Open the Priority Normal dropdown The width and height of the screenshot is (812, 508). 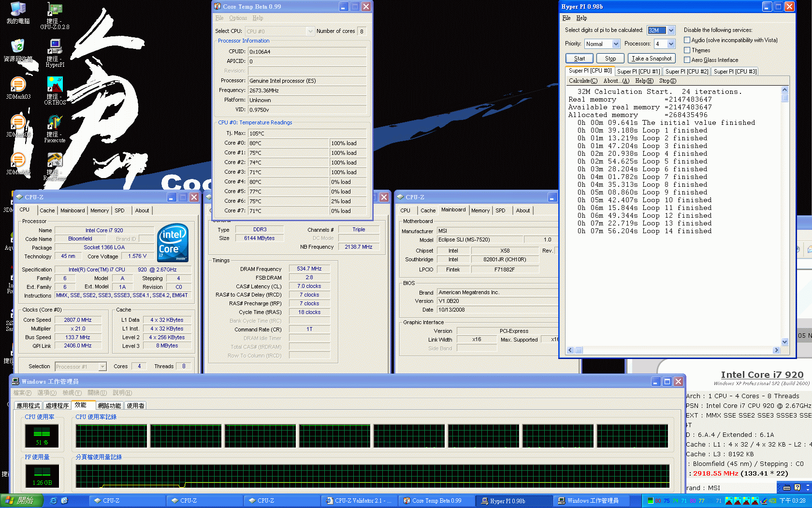pos(616,44)
